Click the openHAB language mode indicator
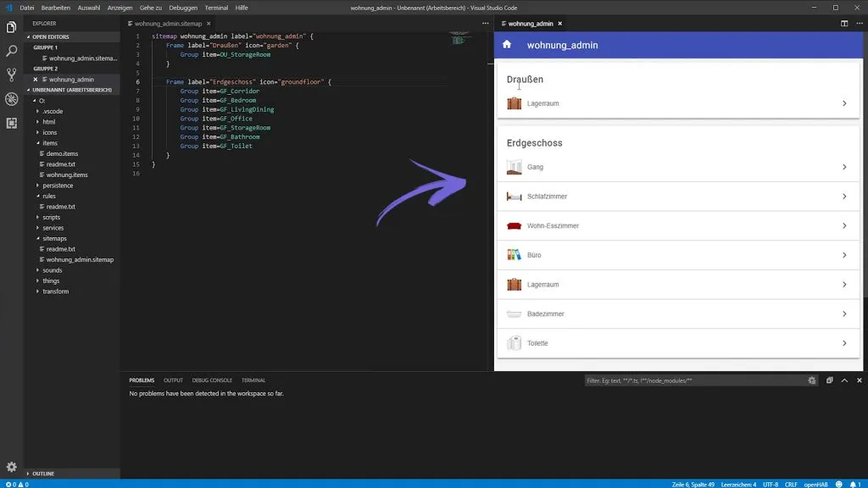The image size is (868, 488). pyautogui.click(x=815, y=484)
